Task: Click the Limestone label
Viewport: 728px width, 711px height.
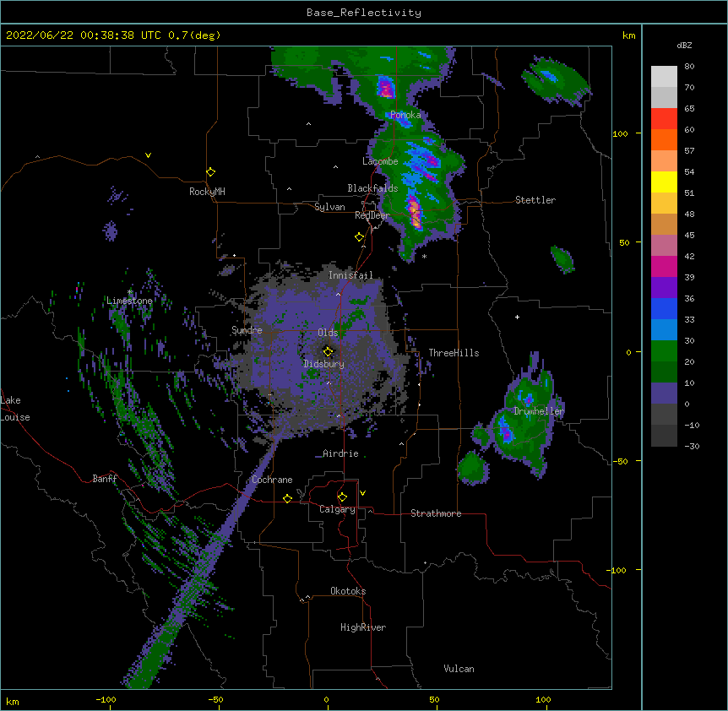Action: coord(129,301)
